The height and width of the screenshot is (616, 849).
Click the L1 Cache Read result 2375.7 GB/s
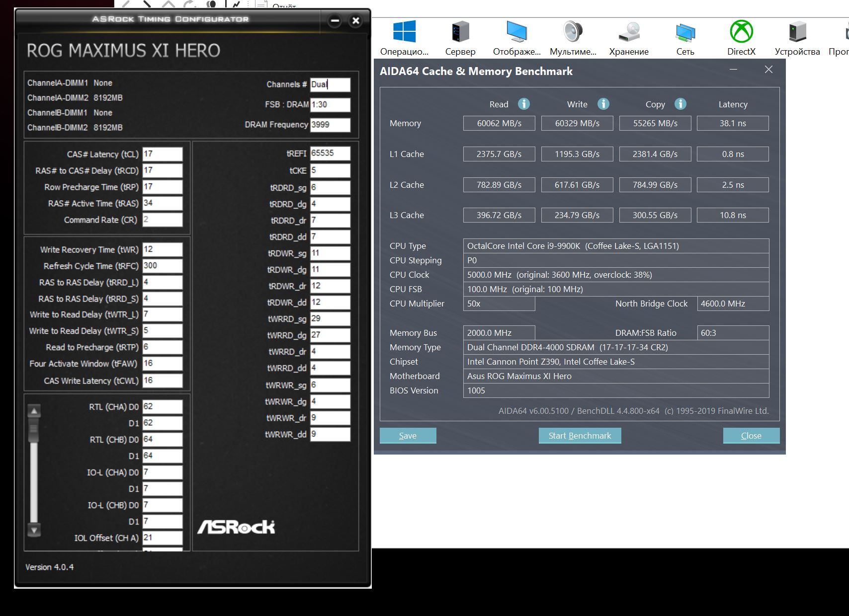499,154
